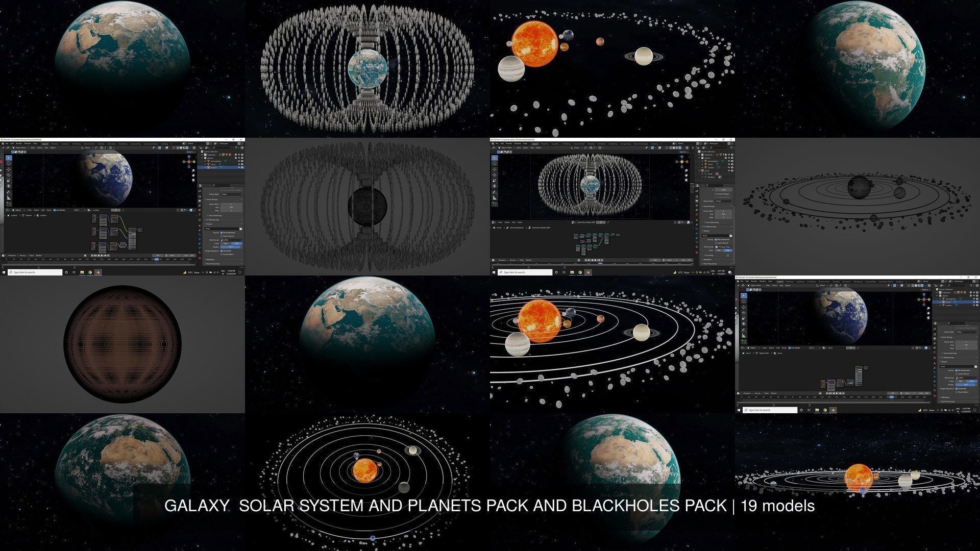Select Add Cube tool in left Blender screenshot
This screenshot has width=980, height=551.
point(9,204)
